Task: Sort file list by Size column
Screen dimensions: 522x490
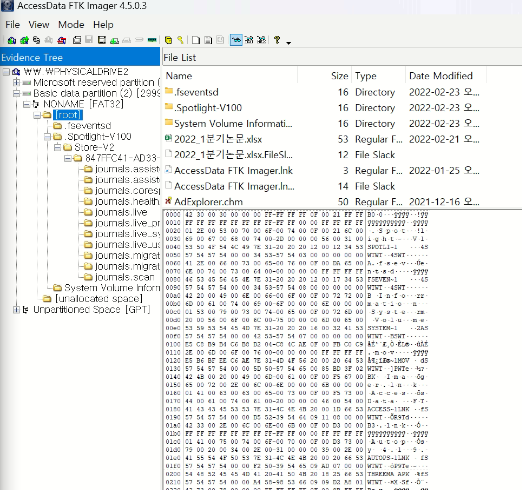Action: pos(324,76)
